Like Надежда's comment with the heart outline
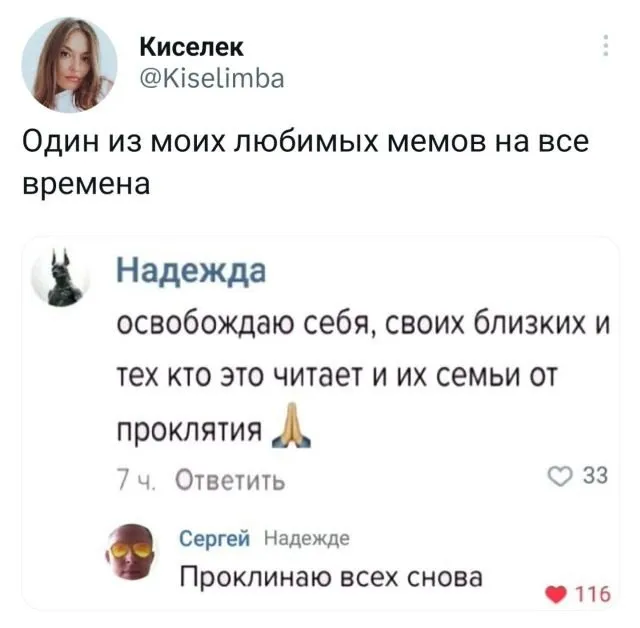 pyautogui.click(x=560, y=477)
